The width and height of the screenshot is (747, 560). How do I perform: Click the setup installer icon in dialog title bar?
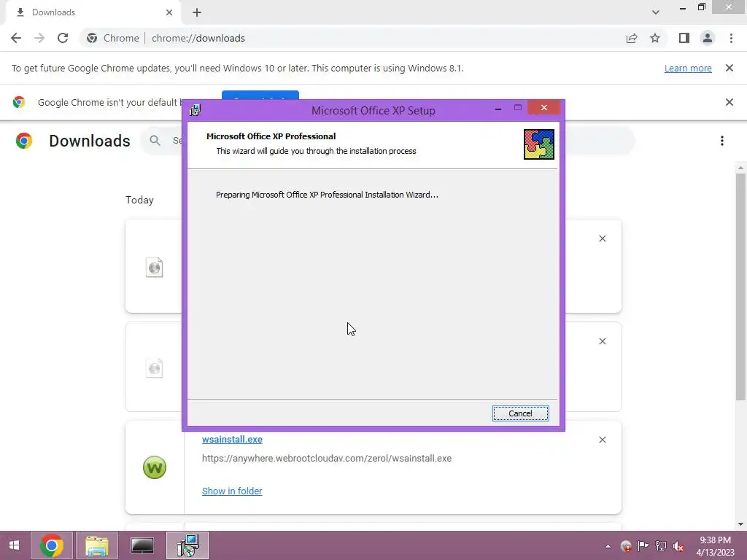[x=195, y=110]
